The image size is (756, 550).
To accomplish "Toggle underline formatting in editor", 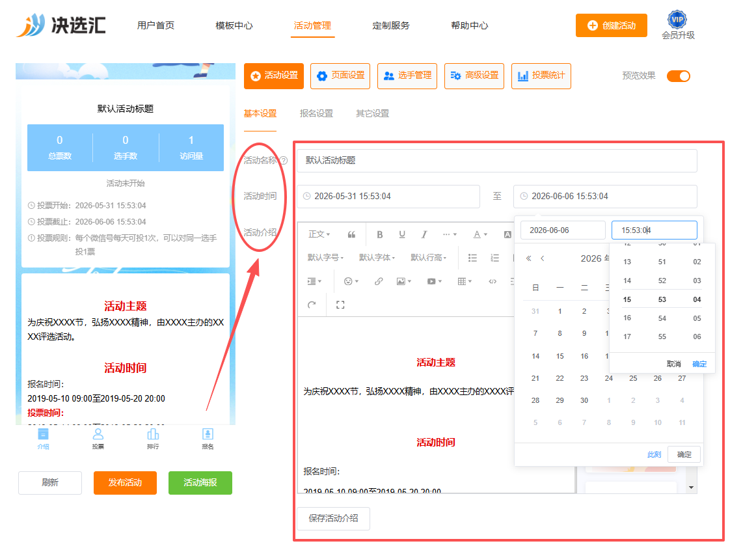I will click(402, 234).
